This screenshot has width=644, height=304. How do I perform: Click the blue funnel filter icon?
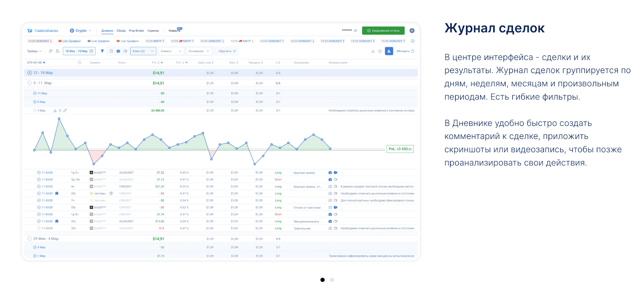(x=102, y=51)
